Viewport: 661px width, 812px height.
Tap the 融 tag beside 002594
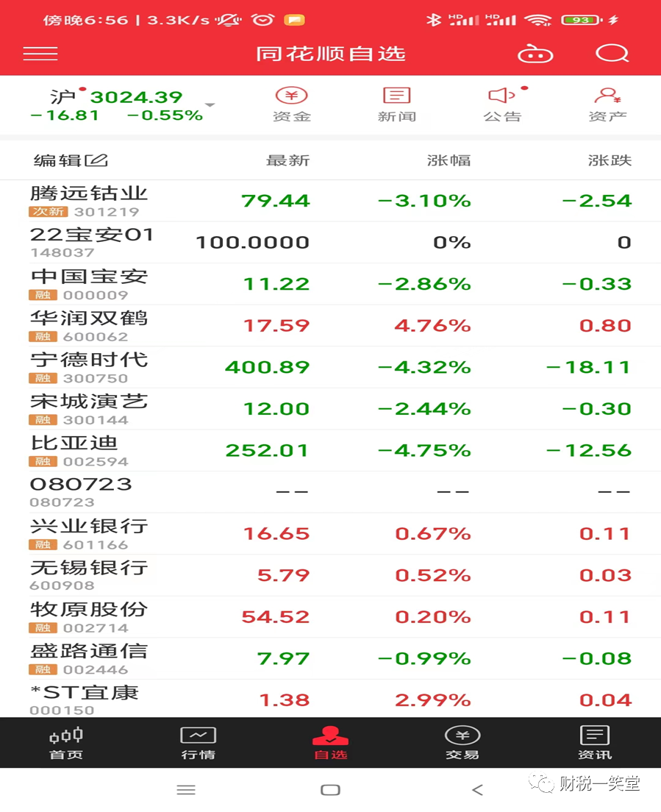coord(43,461)
